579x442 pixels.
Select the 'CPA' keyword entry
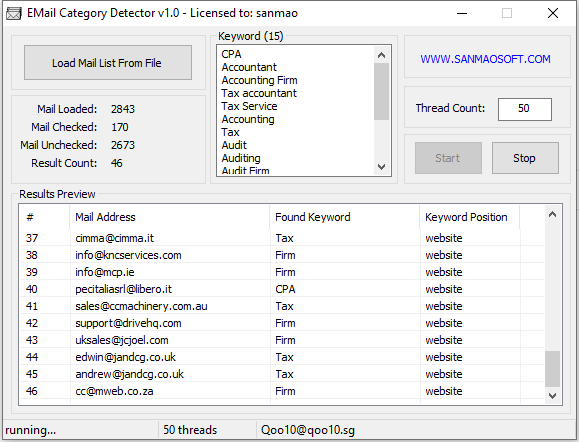point(231,54)
